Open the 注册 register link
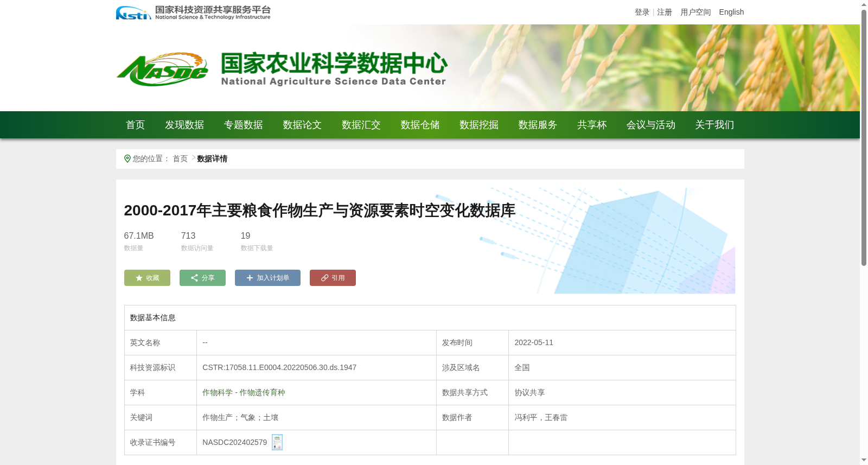The width and height of the screenshot is (868, 465). click(x=665, y=12)
